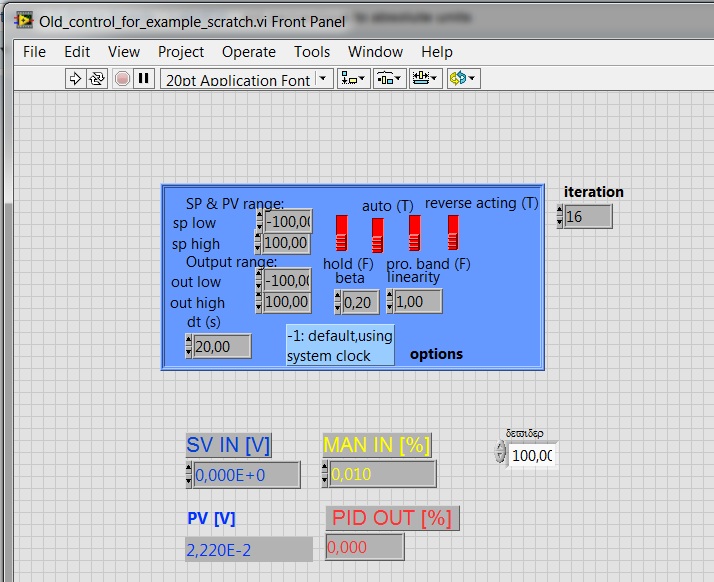Open the Resize Objects toolbar menu
This screenshot has height=582, width=714.
[425, 79]
